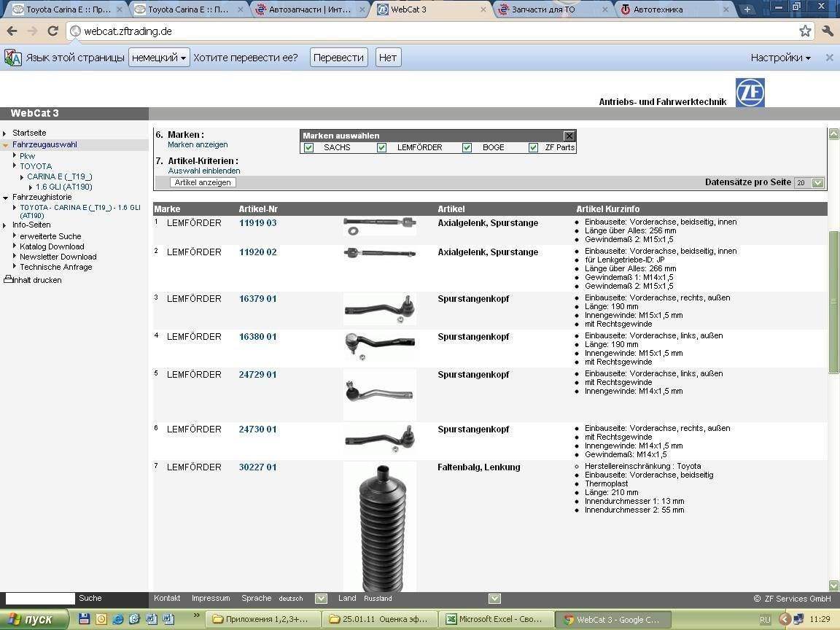Reload the page with browser refresh icon
The image size is (840, 630).
pos(52,31)
